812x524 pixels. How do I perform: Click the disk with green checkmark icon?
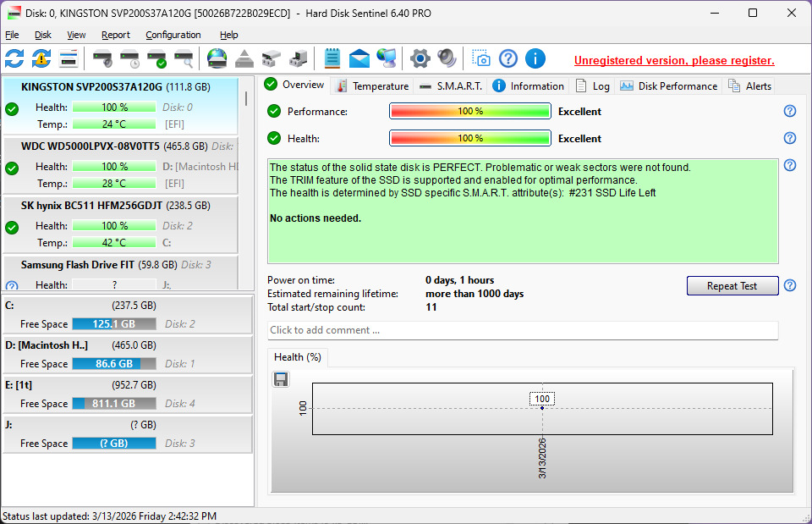click(156, 58)
